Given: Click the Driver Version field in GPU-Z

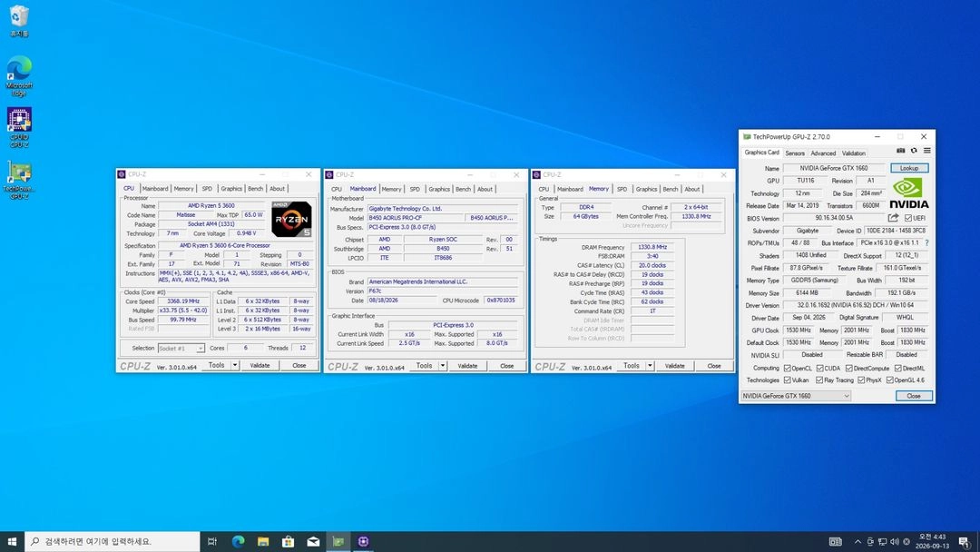Looking at the screenshot, I should point(856,305).
